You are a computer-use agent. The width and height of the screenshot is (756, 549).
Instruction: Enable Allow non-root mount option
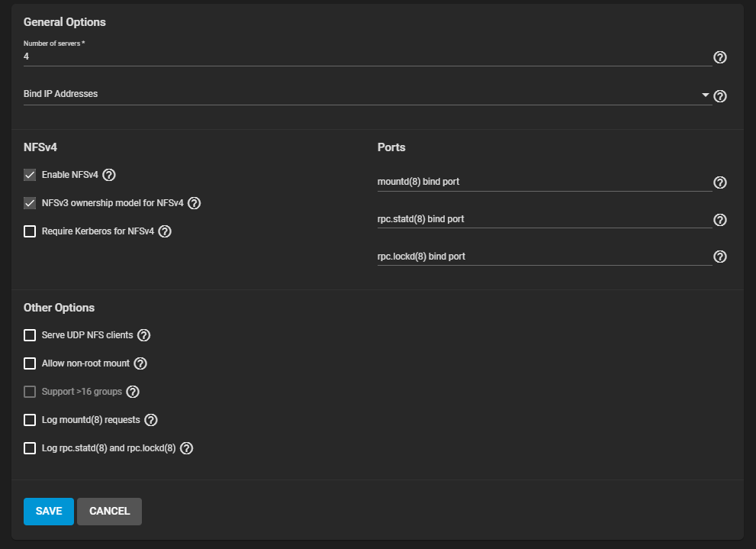tap(30, 363)
